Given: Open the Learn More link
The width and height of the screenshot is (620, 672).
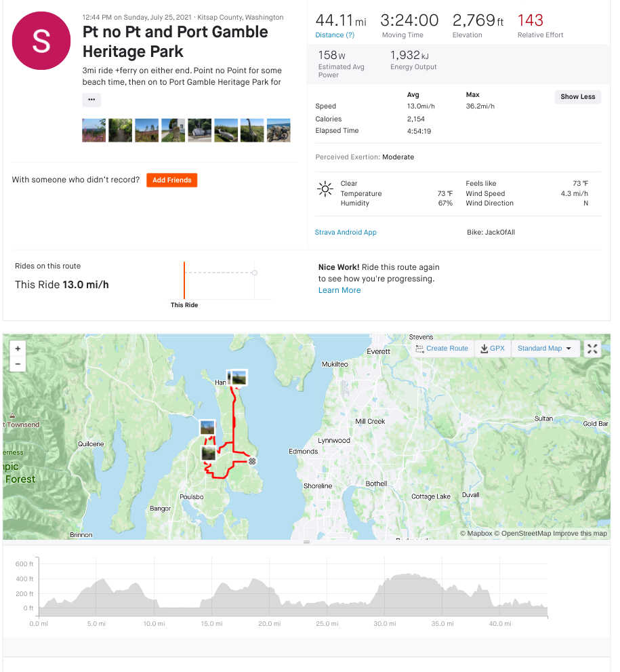Looking at the screenshot, I should click(x=339, y=290).
